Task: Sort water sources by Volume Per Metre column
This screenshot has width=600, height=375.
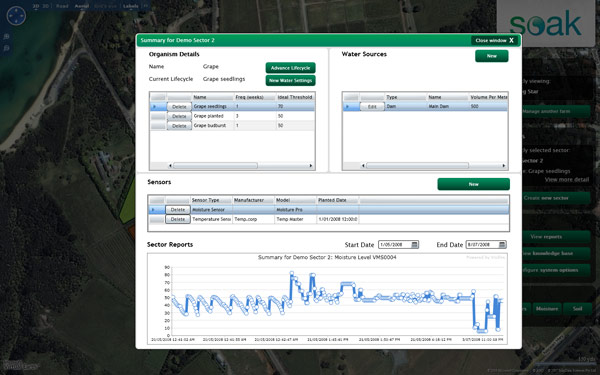Action: coord(489,97)
